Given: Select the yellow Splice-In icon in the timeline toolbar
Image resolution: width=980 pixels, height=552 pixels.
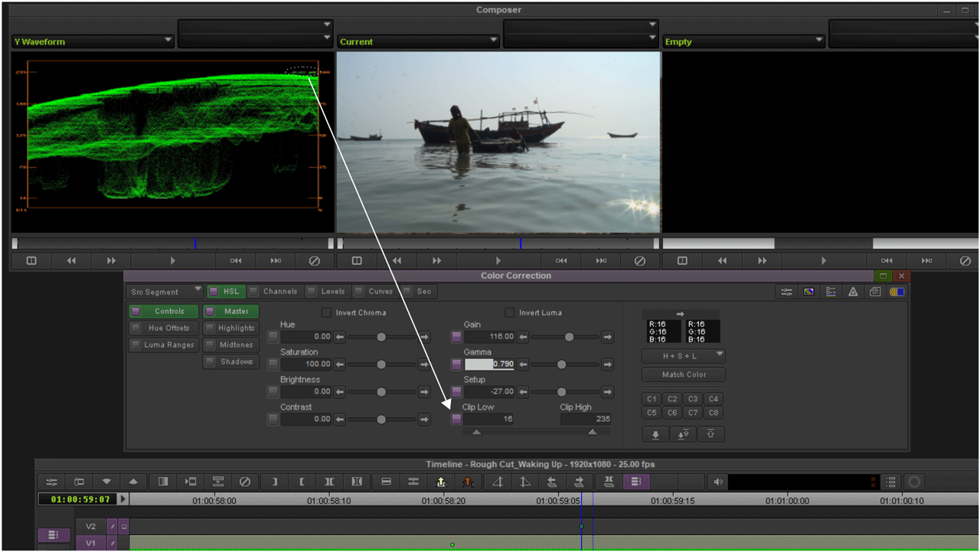Looking at the screenshot, I should point(440,482).
